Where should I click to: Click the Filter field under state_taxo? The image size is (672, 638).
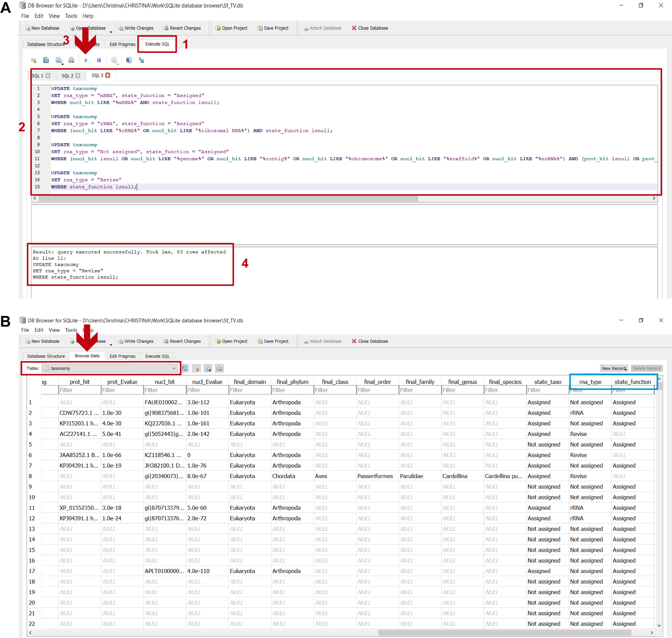tap(548, 390)
